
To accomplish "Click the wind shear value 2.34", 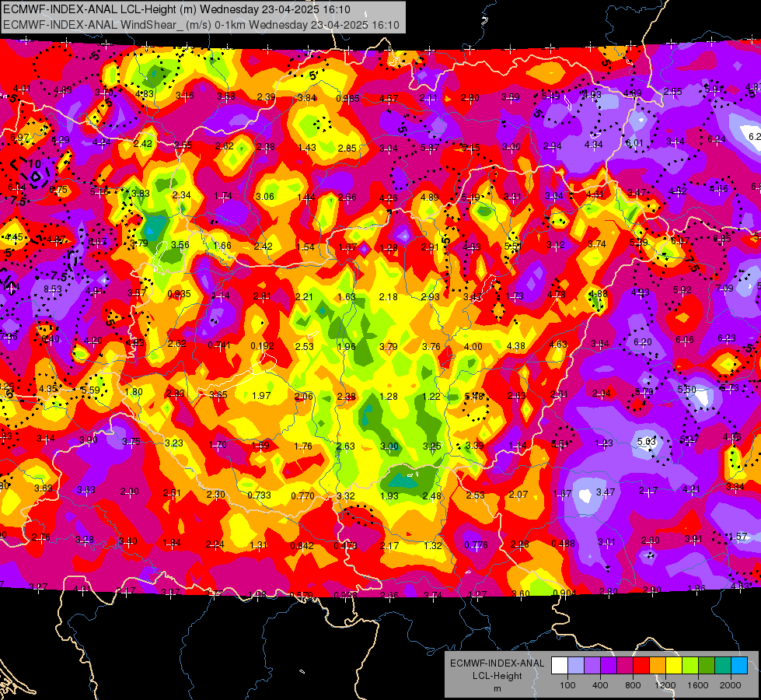I will pyautogui.click(x=181, y=194).
